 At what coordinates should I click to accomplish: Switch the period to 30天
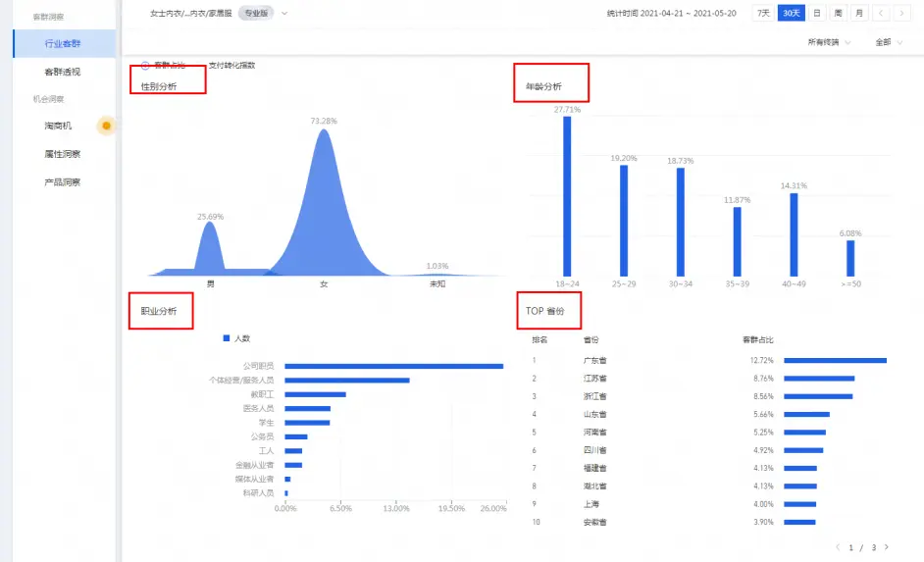pyautogui.click(x=792, y=13)
